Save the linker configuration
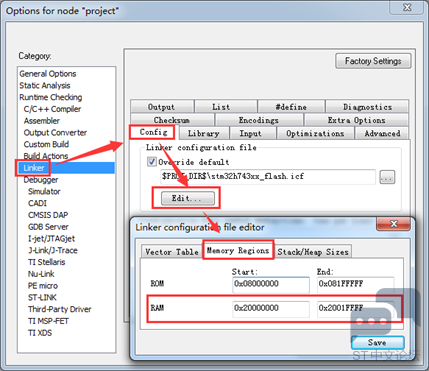This screenshot has width=429, height=371. pyautogui.click(x=377, y=343)
